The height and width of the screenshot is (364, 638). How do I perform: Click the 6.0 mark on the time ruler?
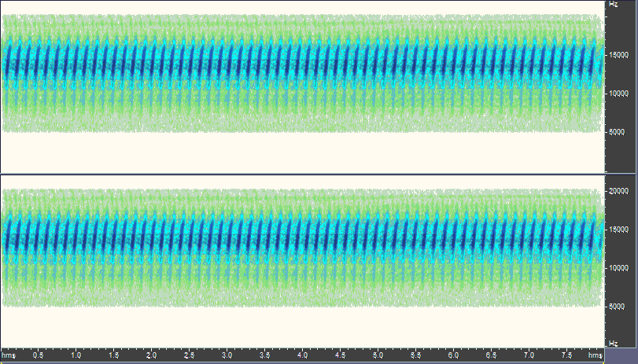[x=453, y=355]
